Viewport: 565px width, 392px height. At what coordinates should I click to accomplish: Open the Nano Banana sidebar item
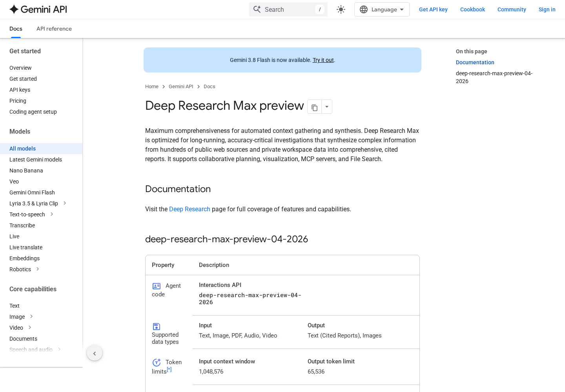click(26, 171)
